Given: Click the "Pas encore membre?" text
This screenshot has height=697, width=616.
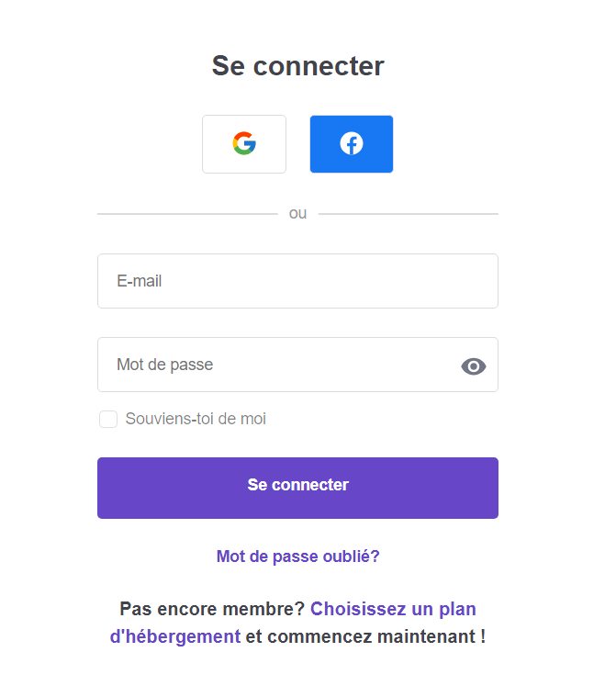Looking at the screenshot, I should (x=212, y=609).
